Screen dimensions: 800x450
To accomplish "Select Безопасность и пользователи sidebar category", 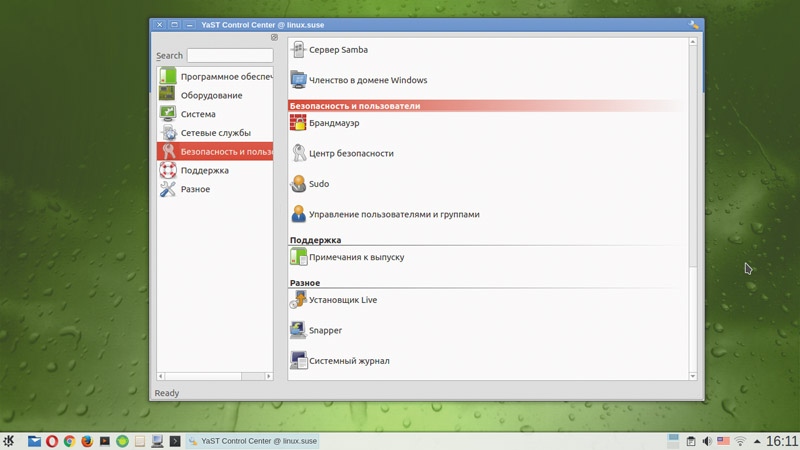I will [x=215, y=152].
